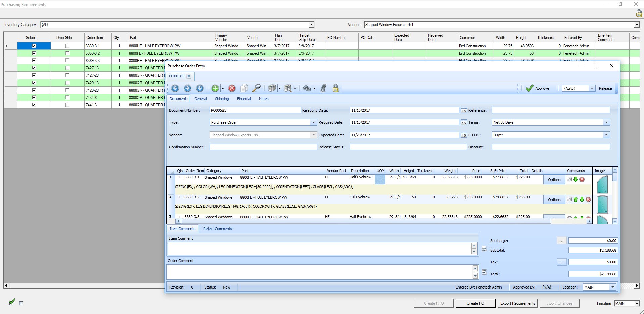This screenshot has height=314, width=644.
Task: Click the paperclip attachment icon
Action: pos(323,88)
